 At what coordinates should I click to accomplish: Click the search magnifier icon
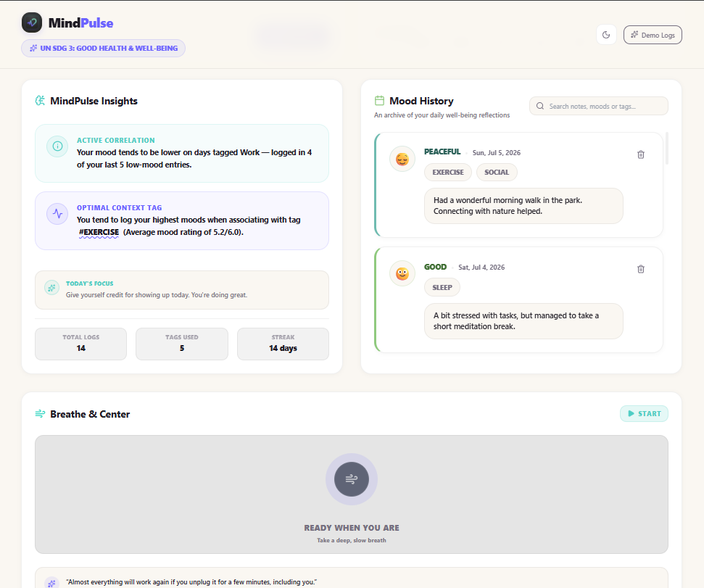(540, 106)
